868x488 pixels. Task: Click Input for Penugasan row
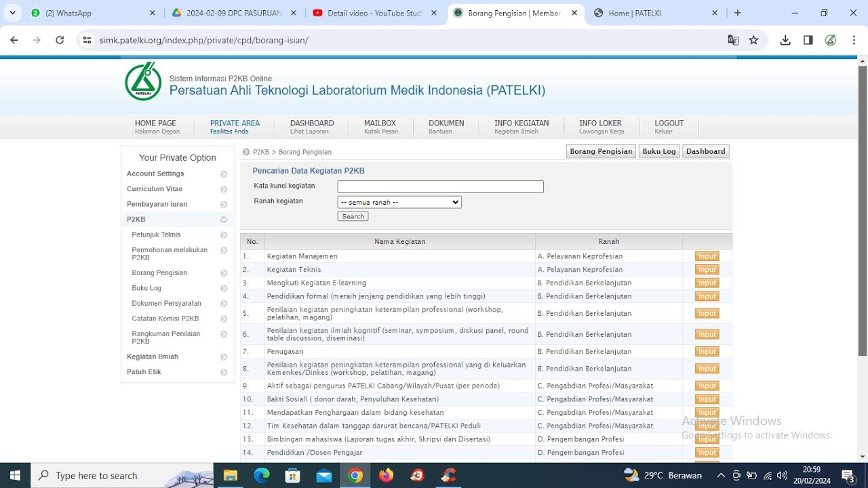pyautogui.click(x=707, y=352)
